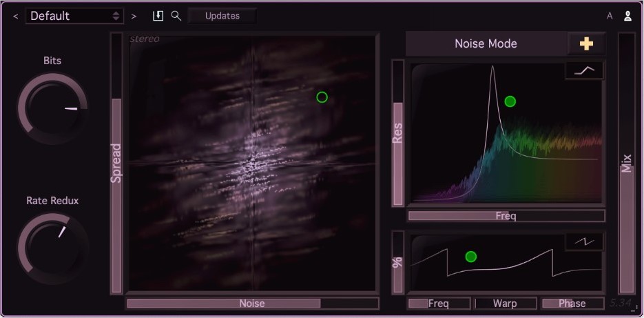
Task: Go to previous preset with left arrow
Action: (x=15, y=16)
